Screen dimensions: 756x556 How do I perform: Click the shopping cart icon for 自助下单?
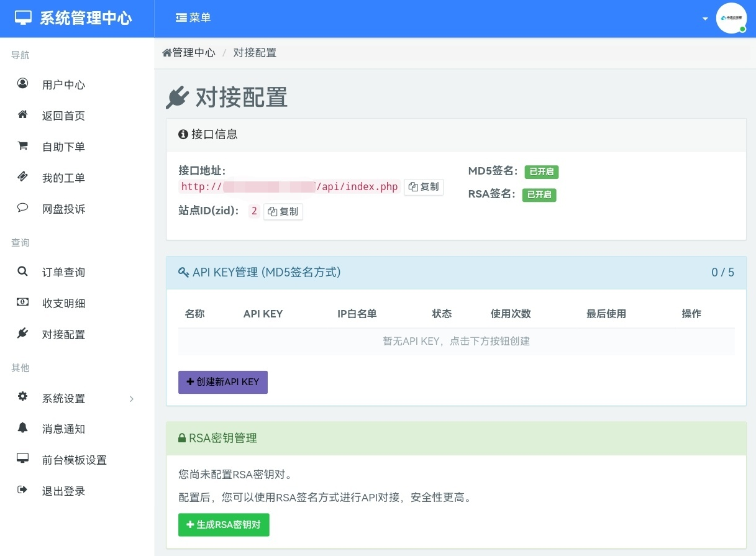click(22, 146)
